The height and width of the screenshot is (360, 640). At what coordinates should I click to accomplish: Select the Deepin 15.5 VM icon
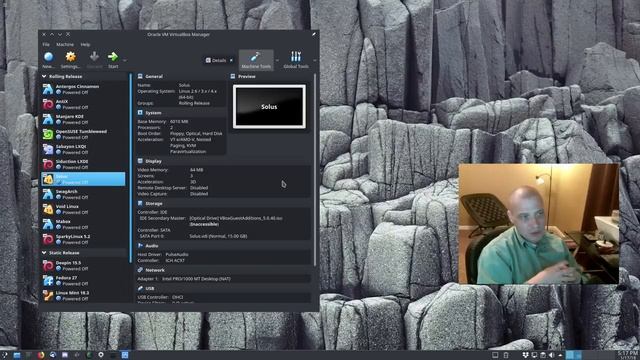coord(48,266)
